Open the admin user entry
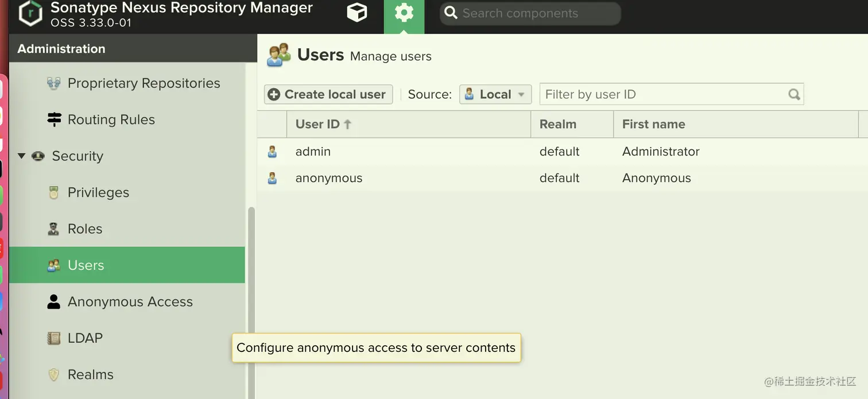 [313, 152]
